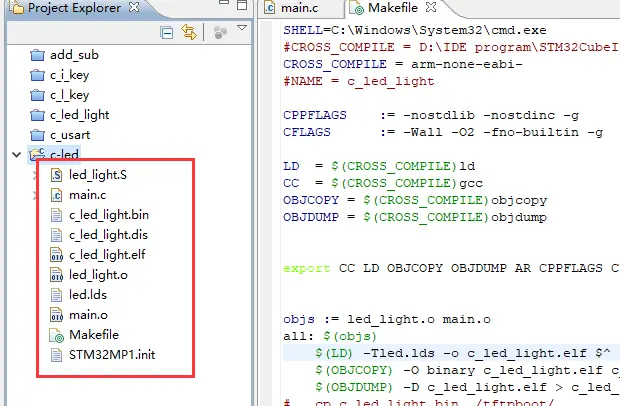Expand the main.c tree node arrow
The height and width of the screenshot is (406, 620).
coord(35,195)
